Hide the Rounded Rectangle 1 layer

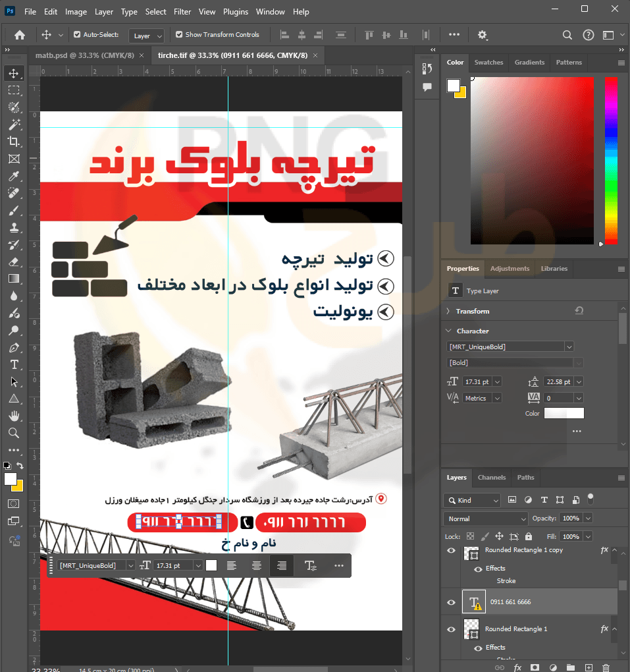pyautogui.click(x=451, y=629)
